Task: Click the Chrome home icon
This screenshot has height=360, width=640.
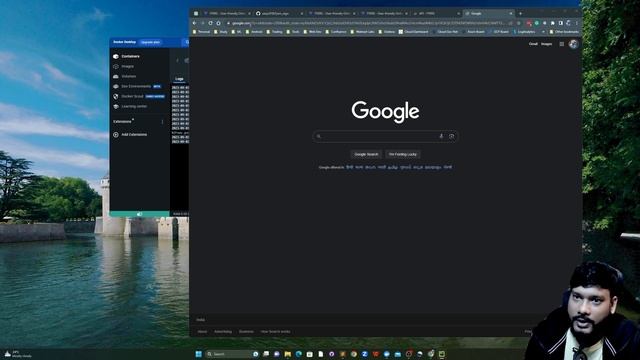Action: [x=219, y=23]
